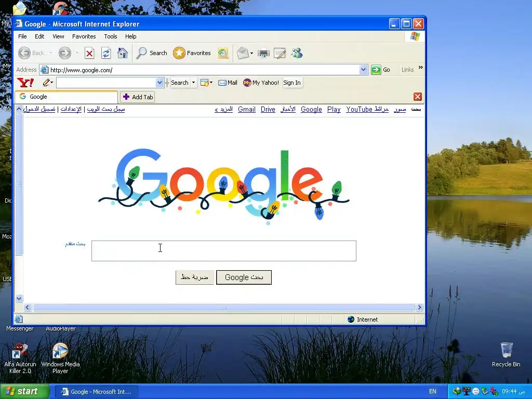Open the Forward button history dropdown
This screenshot has height=399, width=532.
[77, 53]
